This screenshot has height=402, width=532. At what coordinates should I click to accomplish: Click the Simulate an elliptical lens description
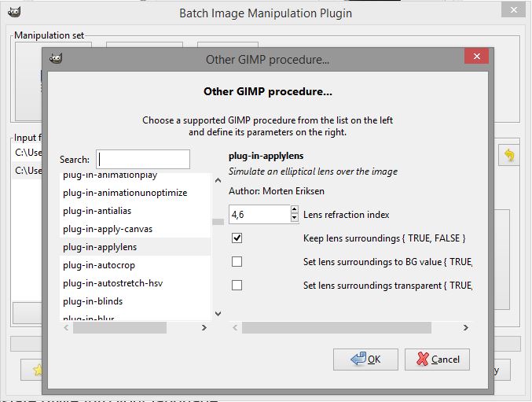point(313,171)
